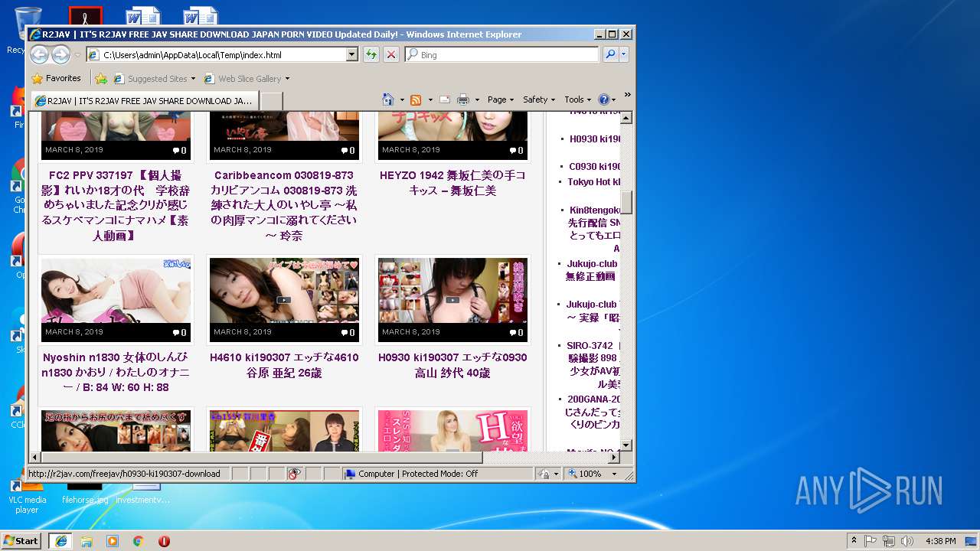Click the horizontal scrollbar thumb

262,457
